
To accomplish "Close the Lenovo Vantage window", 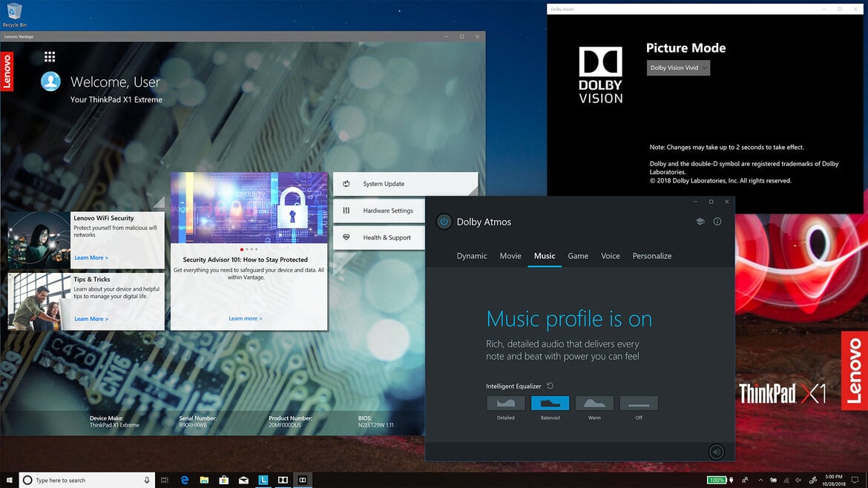I will pyautogui.click(x=477, y=36).
